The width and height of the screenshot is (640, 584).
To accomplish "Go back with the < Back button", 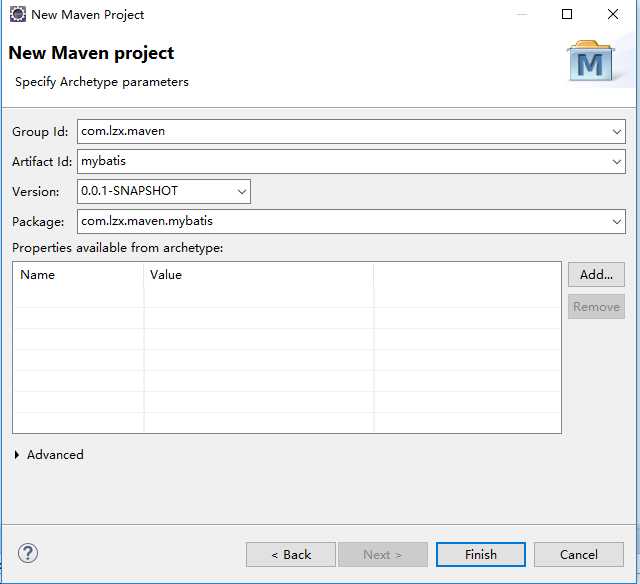I will [291, 555].
